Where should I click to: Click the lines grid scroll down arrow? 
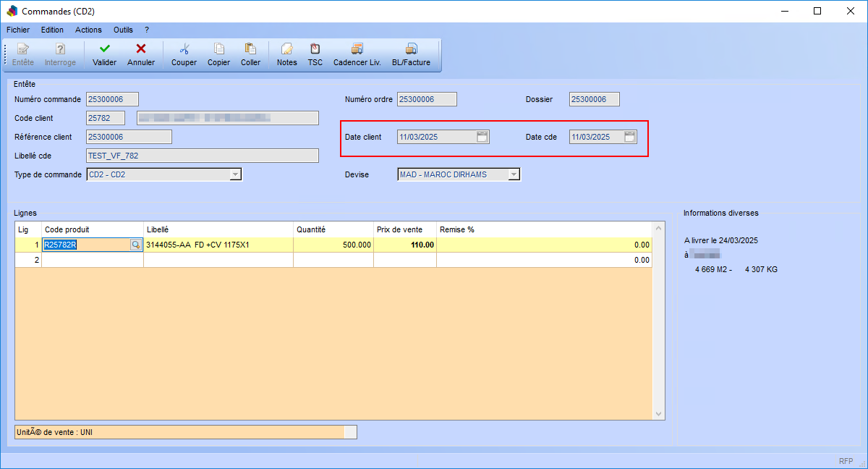pyautogui.click(x=658, y=414)
